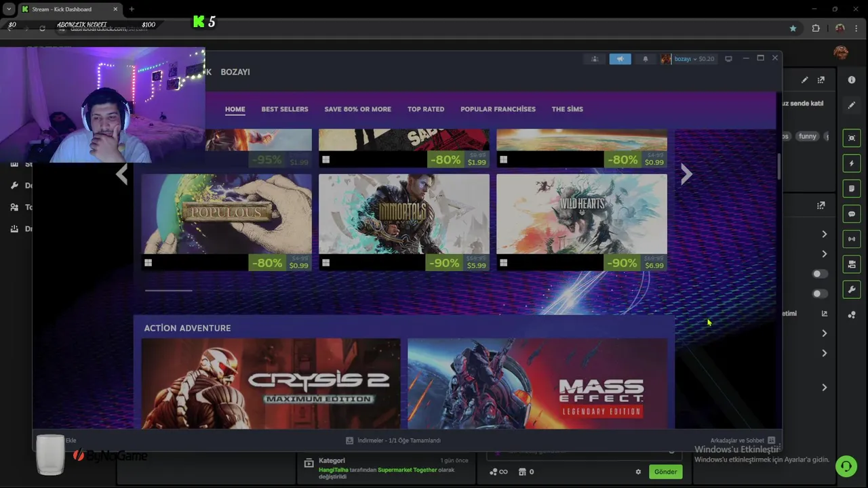Image resolution: width=868 pixels, height=488 pixels.
Task: Open Crysis 2 Maximum Edition banner
Action: [x=271, y=384]
